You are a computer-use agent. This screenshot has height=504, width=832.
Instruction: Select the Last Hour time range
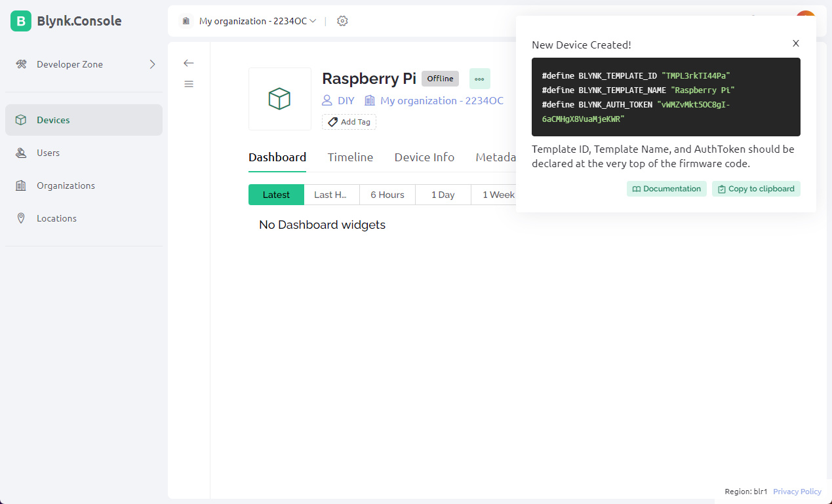pos(332,195)
